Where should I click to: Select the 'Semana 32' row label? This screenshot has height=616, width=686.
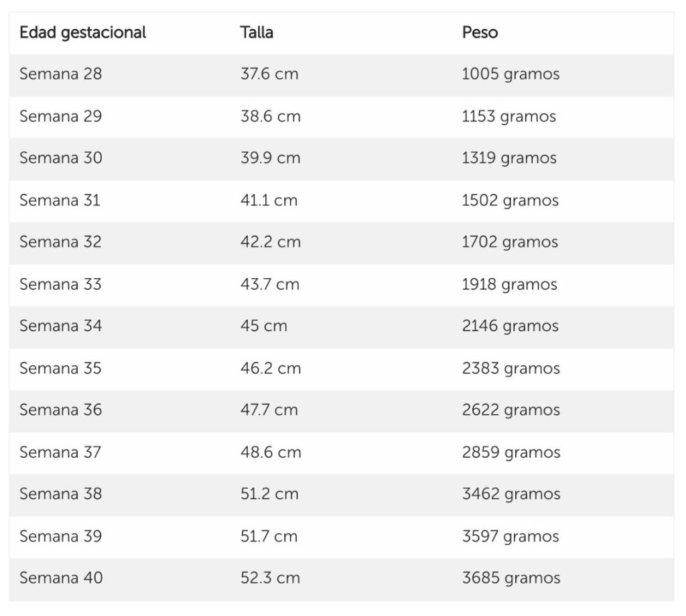coord(60,241)
